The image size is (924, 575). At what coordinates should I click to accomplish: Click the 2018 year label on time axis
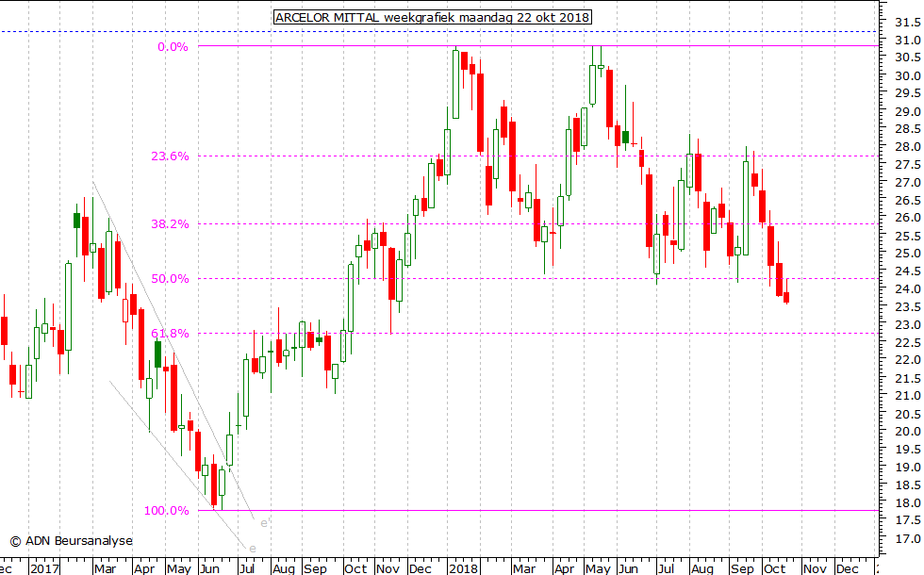tap(463, 568)
